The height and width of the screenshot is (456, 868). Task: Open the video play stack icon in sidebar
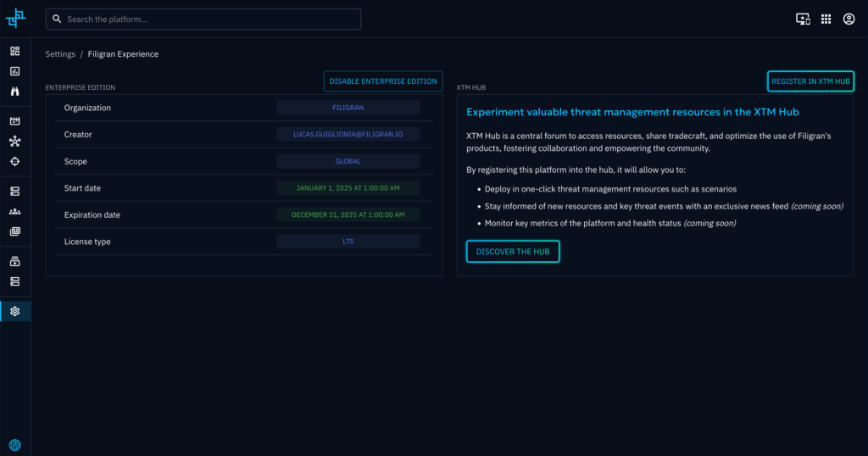click(14, 262)
